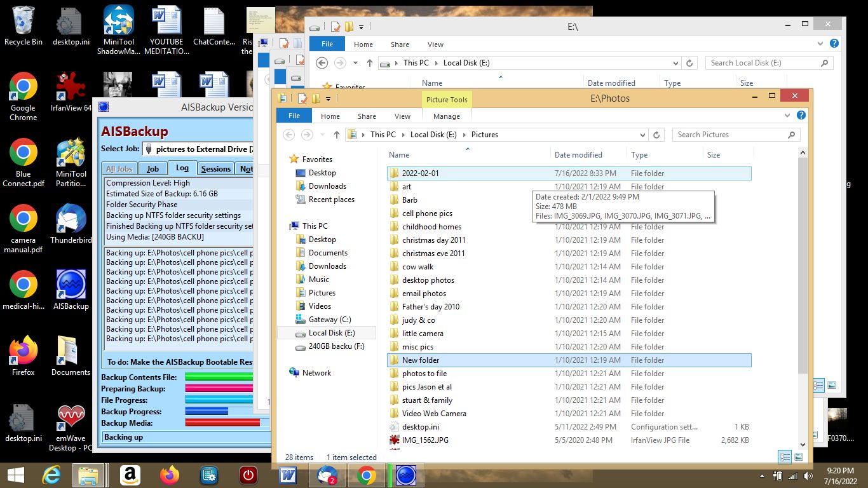Select the Manage ribbon tab
The height and width of the screenshot is (488, 868).
(446, 116)
